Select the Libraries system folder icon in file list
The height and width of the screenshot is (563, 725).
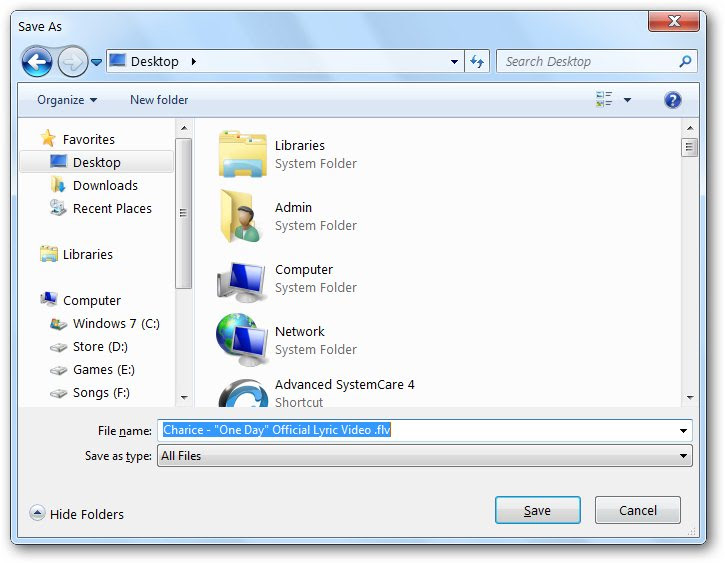point(242,154)
